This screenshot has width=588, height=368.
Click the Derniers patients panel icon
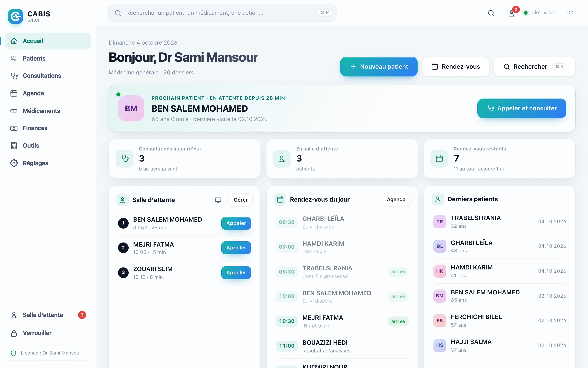pyautogui.click(x=438, y=199)
